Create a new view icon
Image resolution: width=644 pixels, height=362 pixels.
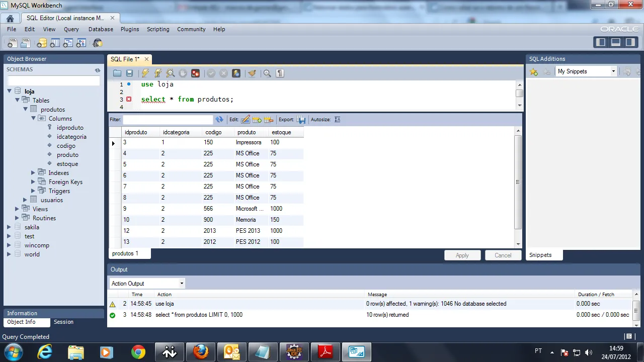68,43
